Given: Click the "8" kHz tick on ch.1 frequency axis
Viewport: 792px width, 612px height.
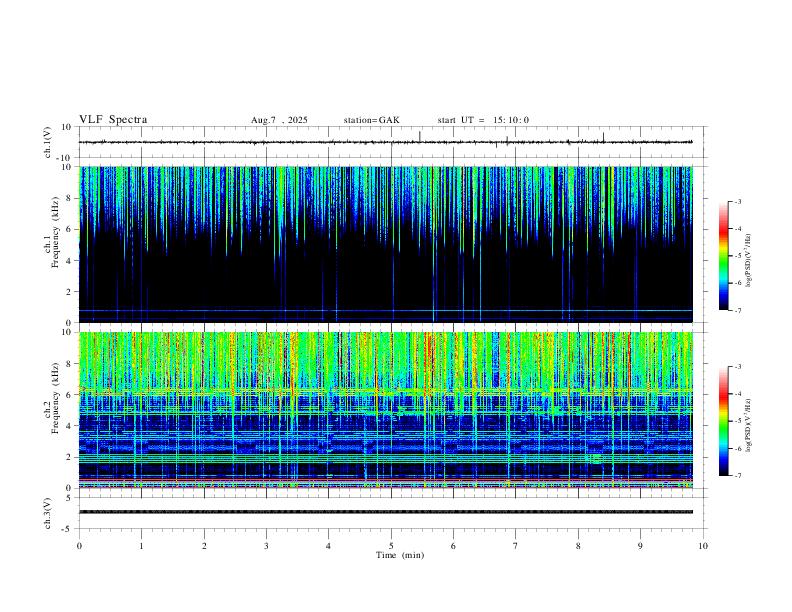Looking at the screenshot, I should coord(70,198).
